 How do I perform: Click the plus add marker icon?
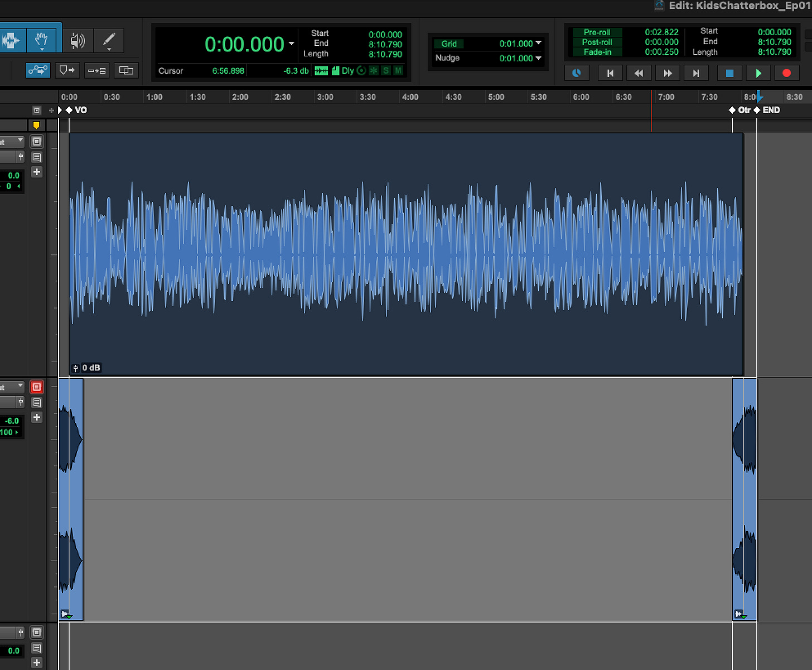point(51,110)
